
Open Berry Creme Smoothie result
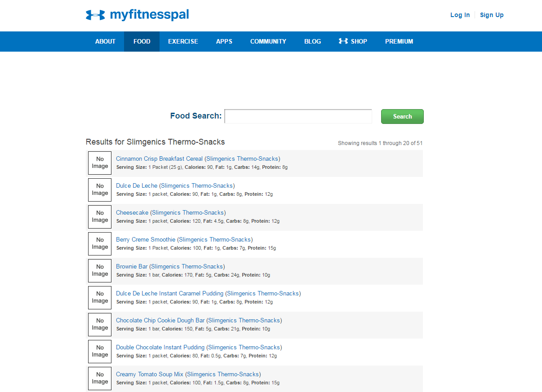point(184,239)
